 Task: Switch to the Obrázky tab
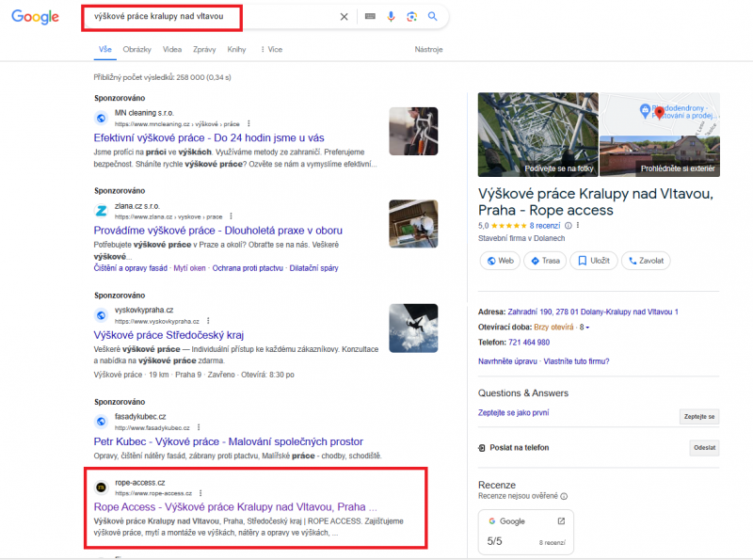136,49
